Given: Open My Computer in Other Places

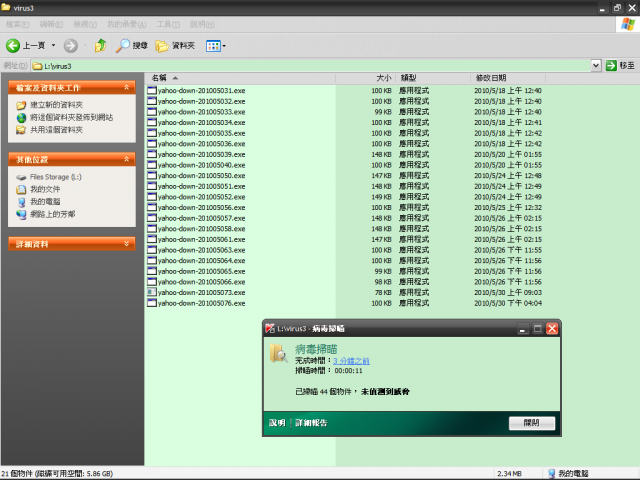Looking at the screenshot, I should point(45,202).
